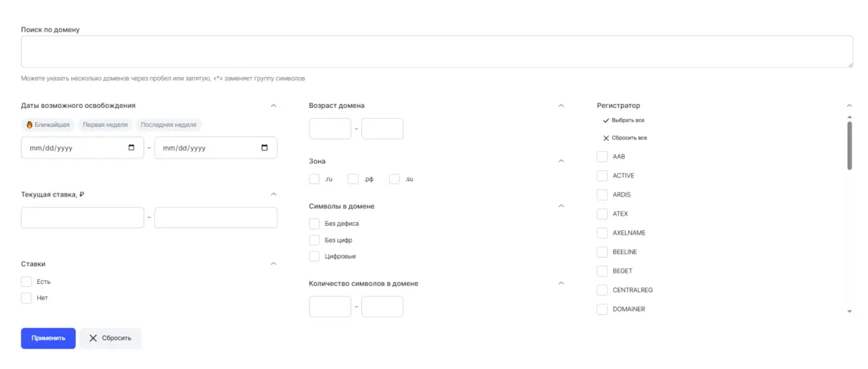
Task: Select the ATEX registrar checkbox
Action: (x=603, y=214)
